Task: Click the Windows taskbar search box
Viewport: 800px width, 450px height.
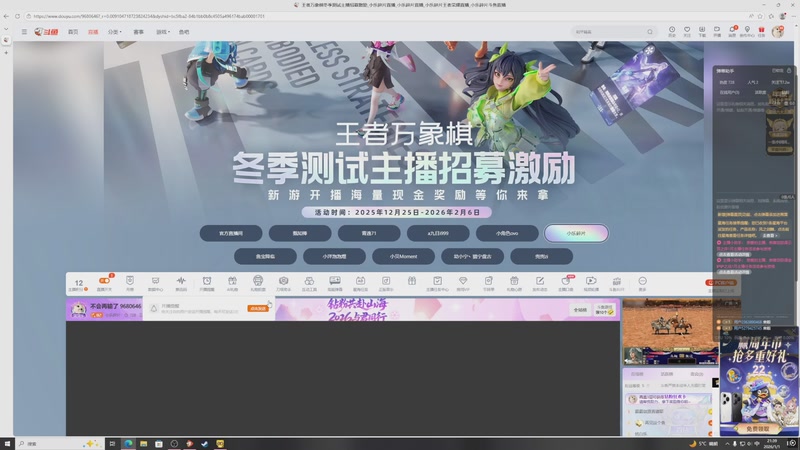Action: (x=59, y=443)
